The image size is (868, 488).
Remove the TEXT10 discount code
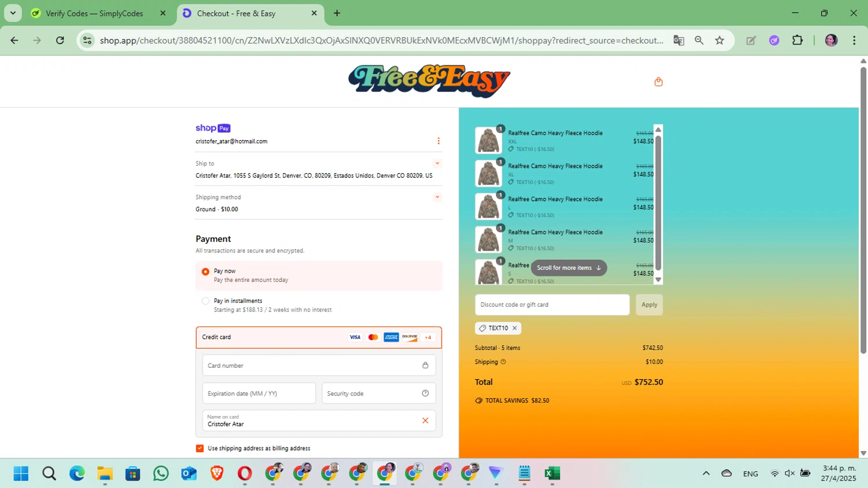(x=514, y=328)
